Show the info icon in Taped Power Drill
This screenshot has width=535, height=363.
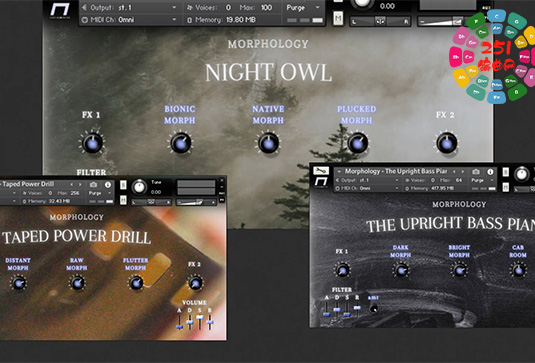(x=108, y=185)
